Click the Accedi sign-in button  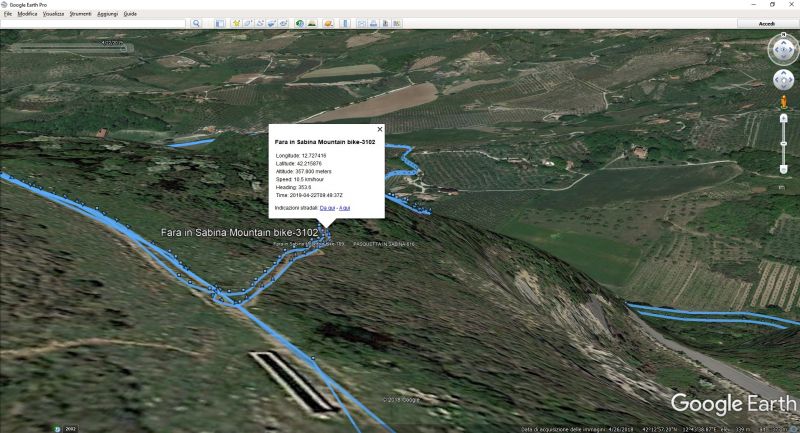(766, 23)
